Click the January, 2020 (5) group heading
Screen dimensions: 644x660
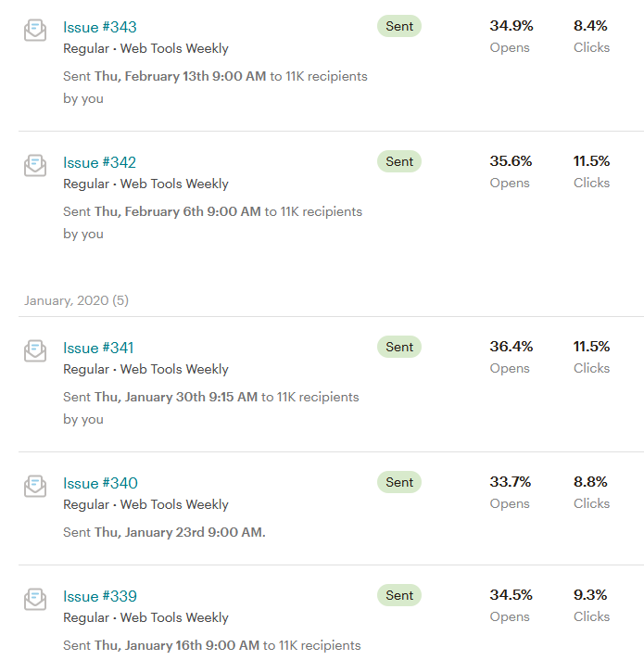(x=76, y=300)
